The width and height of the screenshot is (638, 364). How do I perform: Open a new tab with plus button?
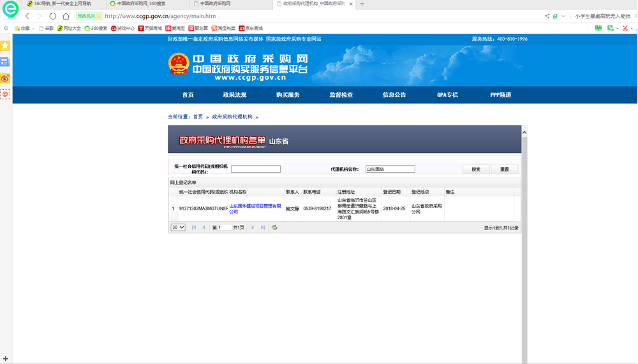[x=362, y=4]
